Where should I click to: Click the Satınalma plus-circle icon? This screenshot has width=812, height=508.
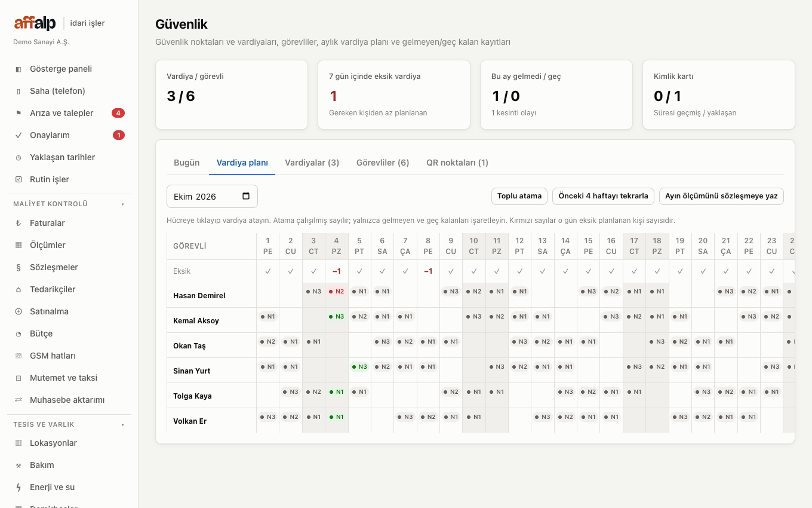pyautogui.click(x=19, y=311)
